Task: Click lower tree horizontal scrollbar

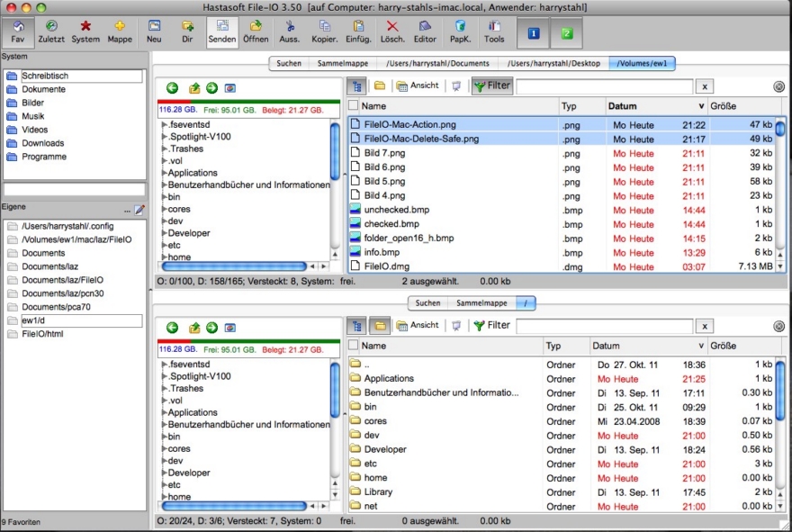Action: [235, 505]
